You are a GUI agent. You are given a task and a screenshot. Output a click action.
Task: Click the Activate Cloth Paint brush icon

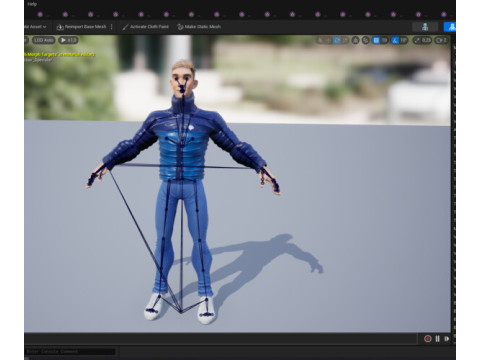[x=125, y=27]
